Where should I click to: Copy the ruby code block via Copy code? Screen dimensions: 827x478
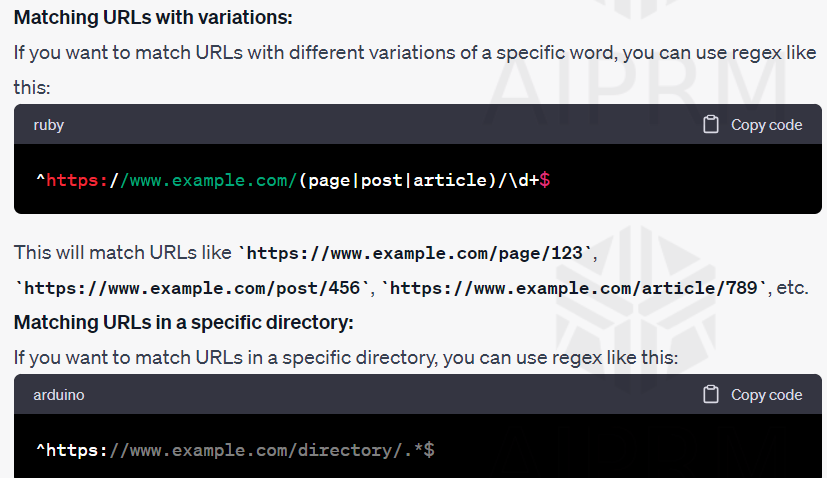point(753,125)
